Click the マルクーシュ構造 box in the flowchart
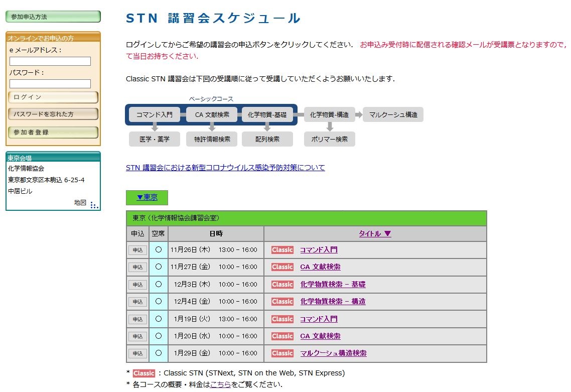 click(393, 115)
